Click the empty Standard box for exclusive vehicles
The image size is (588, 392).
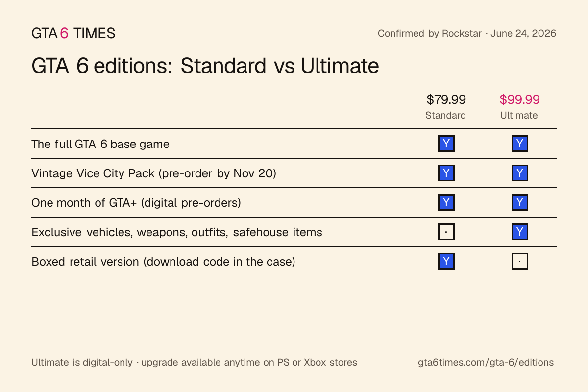446,232
